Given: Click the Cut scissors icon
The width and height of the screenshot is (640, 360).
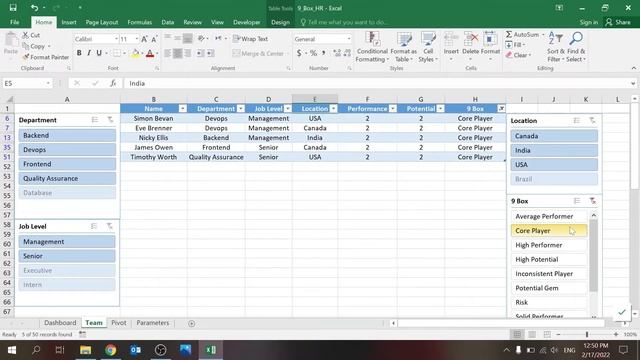Looking at the screenshot, I should tap(25, 35).
